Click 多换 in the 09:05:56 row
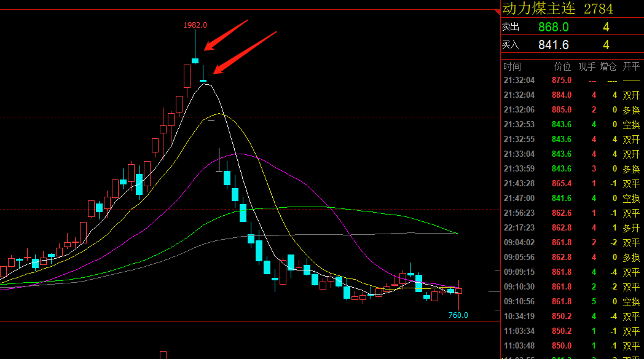This screenshot has width=644, height=359. click(631, 258)
